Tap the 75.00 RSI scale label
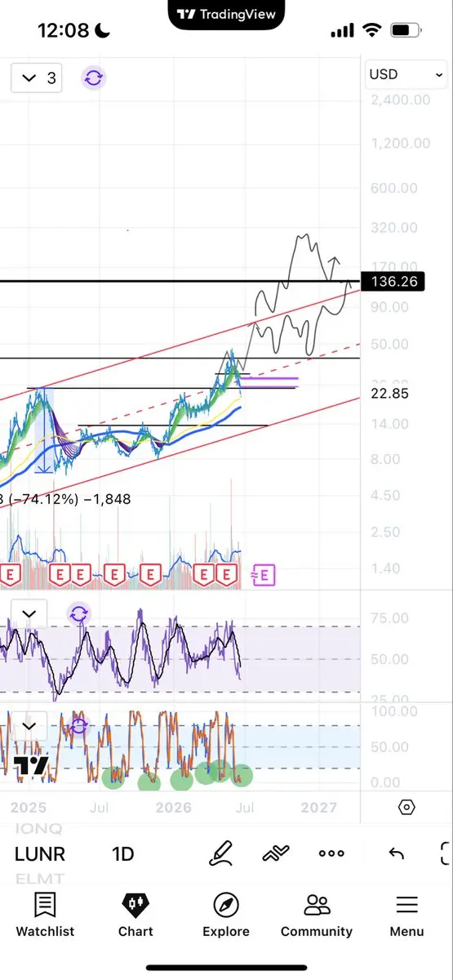Viewport: 453px width, 980px height. 389,619
